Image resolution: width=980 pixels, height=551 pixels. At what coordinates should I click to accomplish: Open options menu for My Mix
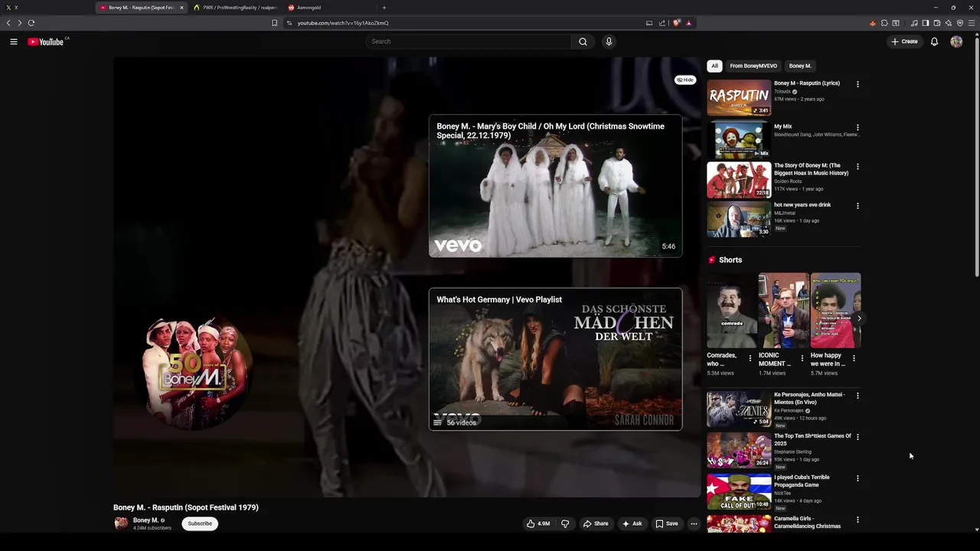(857, 128)
